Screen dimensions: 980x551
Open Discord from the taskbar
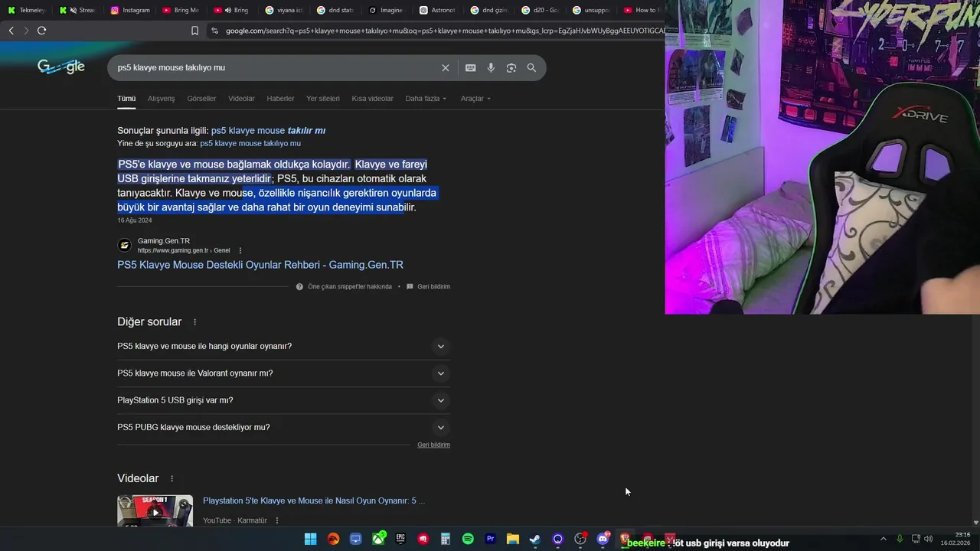click(x=603, y=539)
